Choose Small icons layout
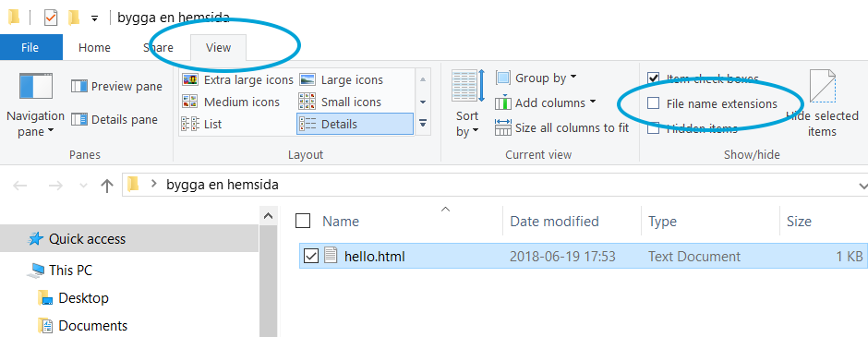Screen dimensions: 868x337 pos(340,102)
